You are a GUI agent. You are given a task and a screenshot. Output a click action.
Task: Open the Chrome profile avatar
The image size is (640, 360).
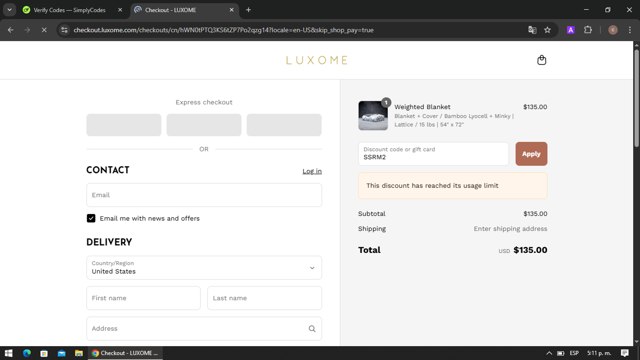613,30
